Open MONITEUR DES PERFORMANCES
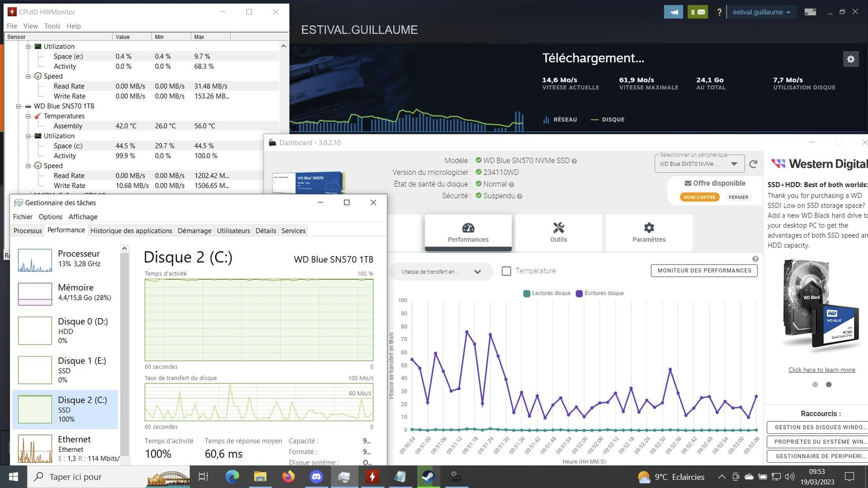Viewport: 868px width, 488px height. point(704,270)
